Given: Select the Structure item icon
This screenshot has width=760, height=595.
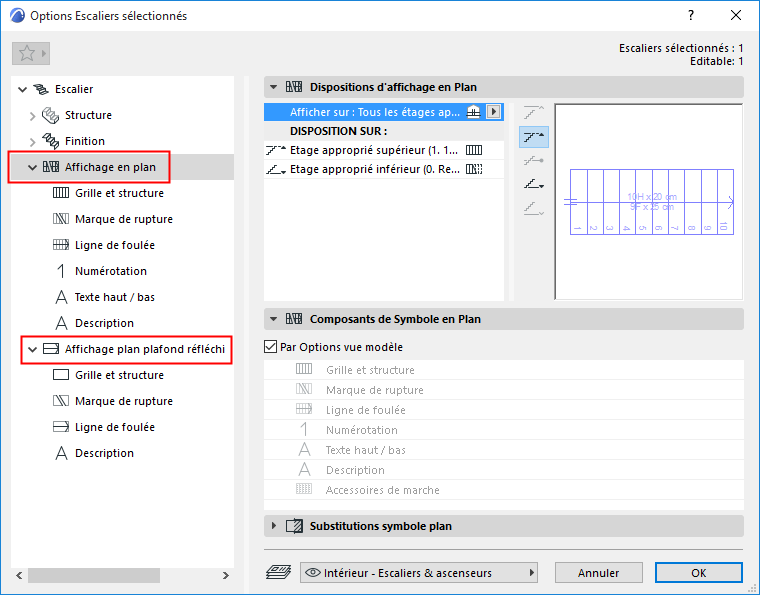Looking at the screenshot, I should coord(50,115).
